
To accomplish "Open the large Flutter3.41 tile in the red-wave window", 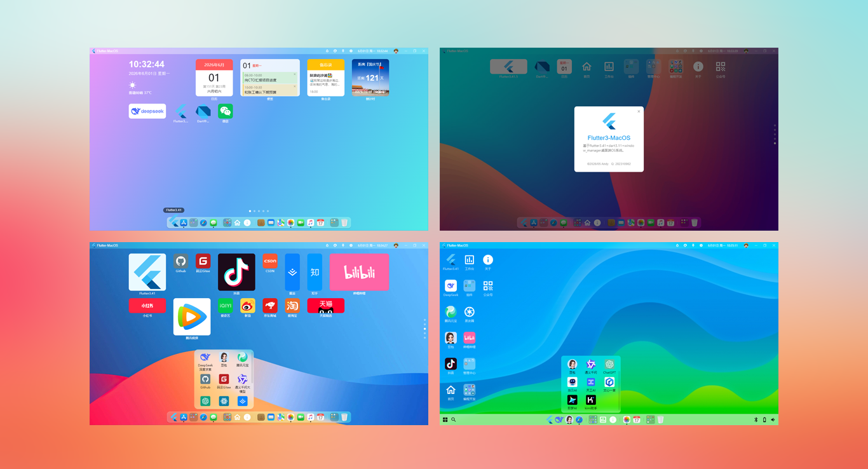I will pyautogui.click(x=147, y=272).
